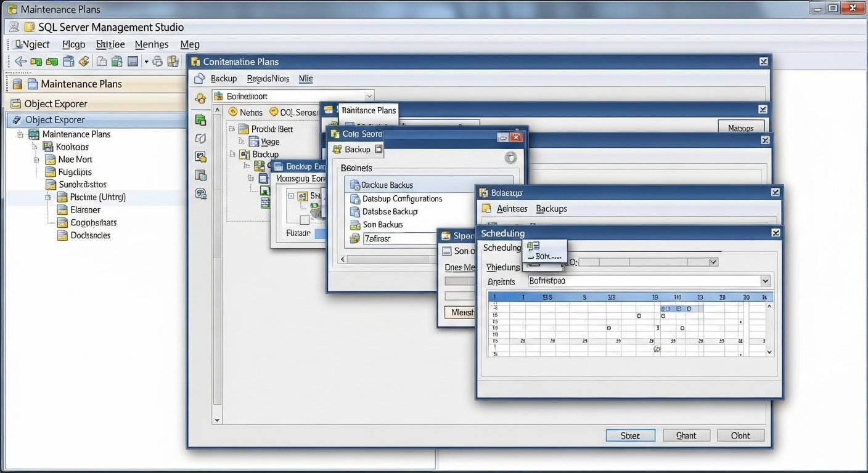Open the Hcgp menu

coord(73,44)
